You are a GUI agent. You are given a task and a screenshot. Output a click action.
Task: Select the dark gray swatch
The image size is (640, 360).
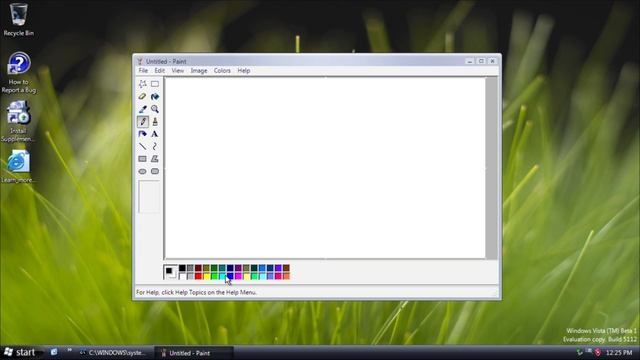coord(190,268)
